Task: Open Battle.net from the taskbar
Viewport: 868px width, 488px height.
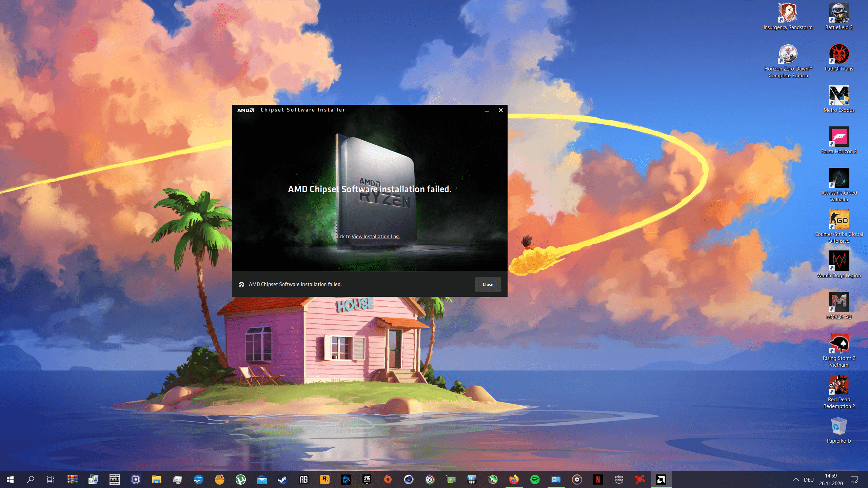Action: 346,480
